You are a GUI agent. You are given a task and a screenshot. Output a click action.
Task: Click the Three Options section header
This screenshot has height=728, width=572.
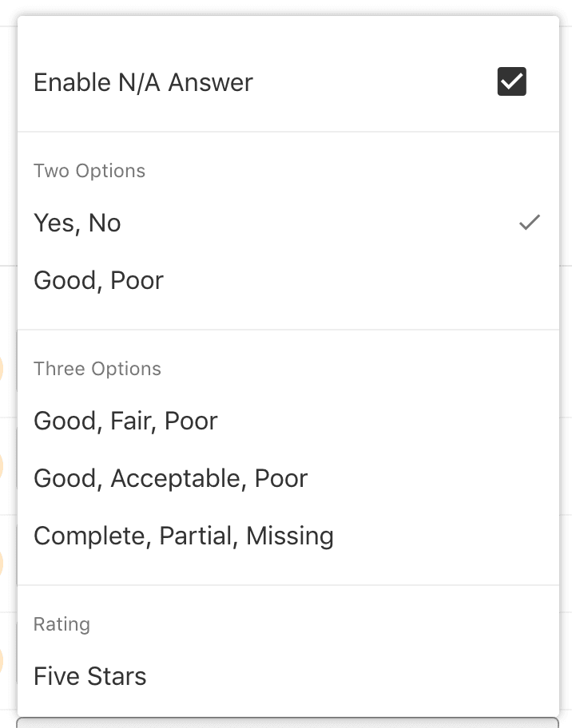(x=97, y=368)
